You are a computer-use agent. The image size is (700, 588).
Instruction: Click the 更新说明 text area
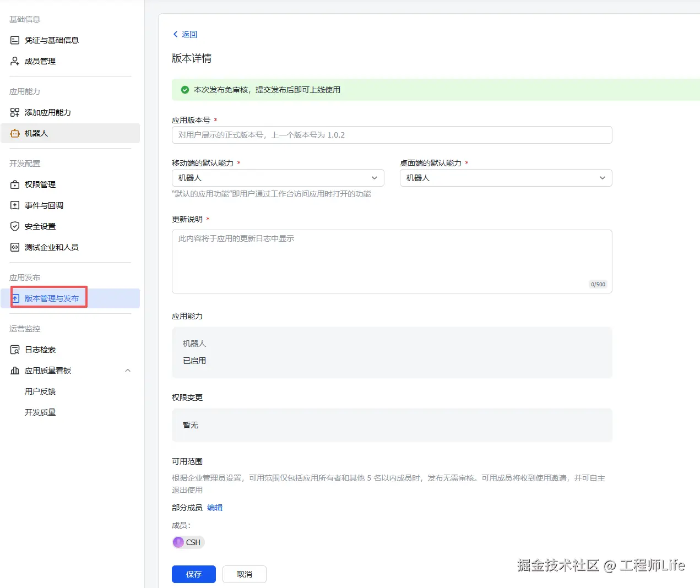[x=392, y=262]
